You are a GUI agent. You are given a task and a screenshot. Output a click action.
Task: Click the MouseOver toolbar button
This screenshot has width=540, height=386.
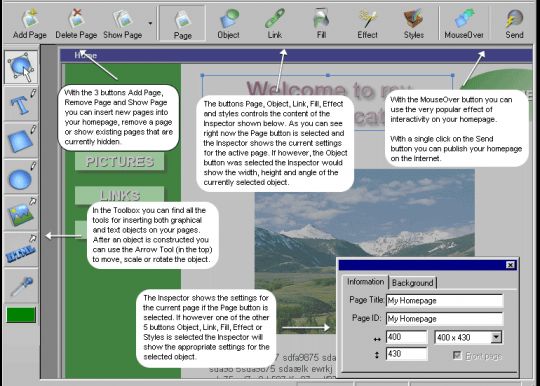coord(464,23)
